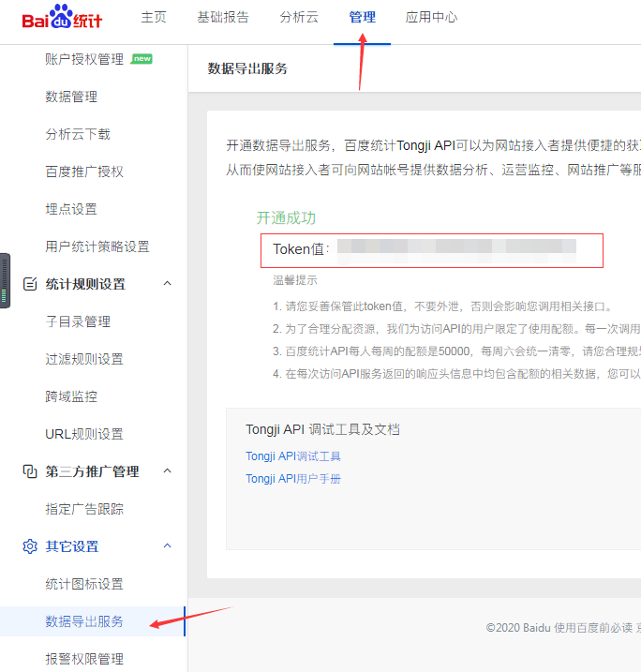Open the Tongji API用户手册 link
Image resolution: width=641 pixels, height=672 pixels.
(x=293, y=479)
